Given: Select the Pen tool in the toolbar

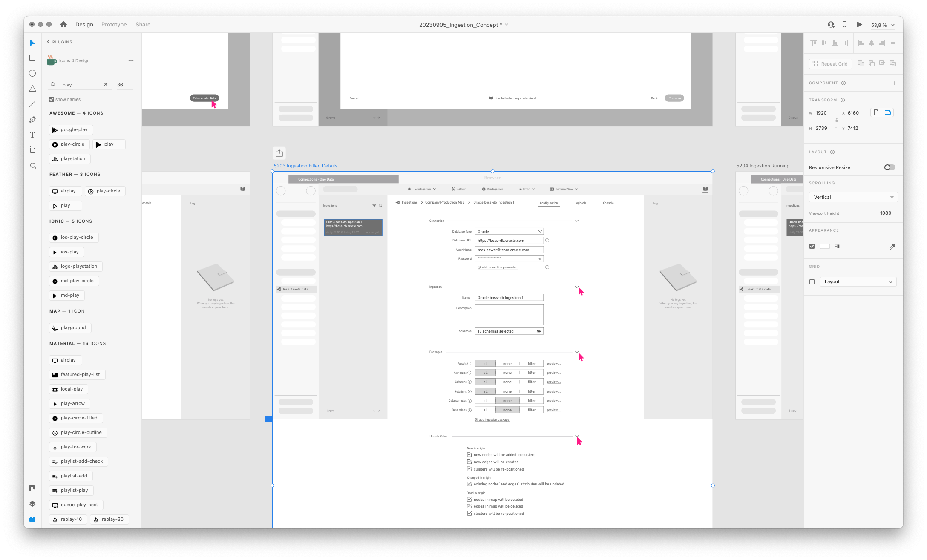Looking at the screenshot, I should coord(32,119).
